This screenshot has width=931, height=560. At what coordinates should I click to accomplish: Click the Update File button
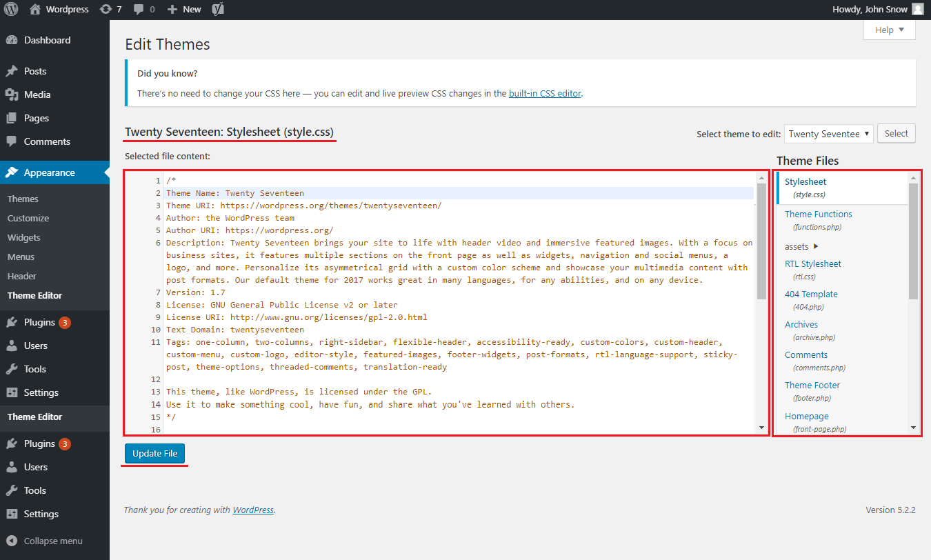[154, 453]
